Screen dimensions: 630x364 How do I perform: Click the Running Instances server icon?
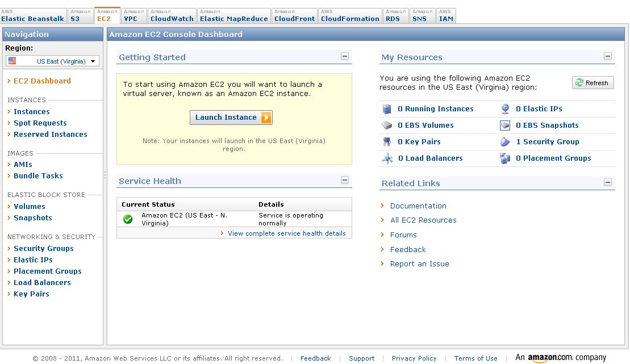point(387,109)
